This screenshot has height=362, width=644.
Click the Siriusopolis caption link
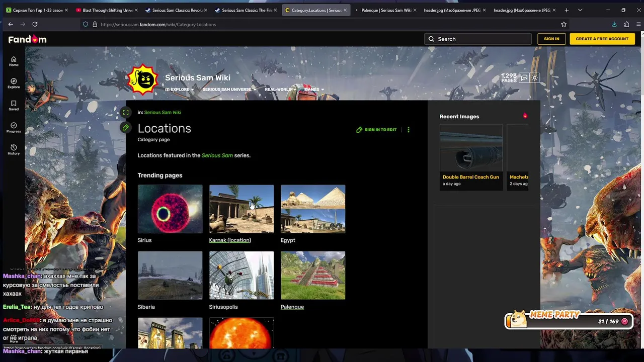pyautogui.click(x=223, y=307)
